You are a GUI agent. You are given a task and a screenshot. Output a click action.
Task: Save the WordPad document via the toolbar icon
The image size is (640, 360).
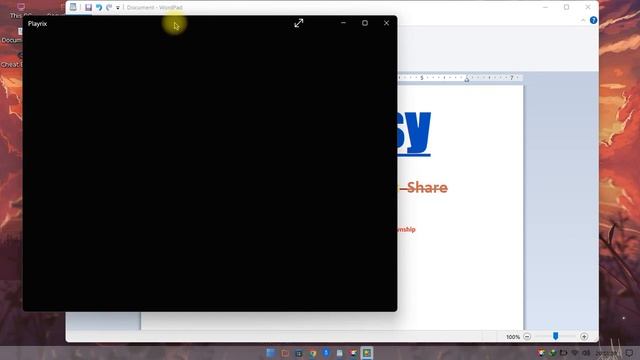[88, 7]
